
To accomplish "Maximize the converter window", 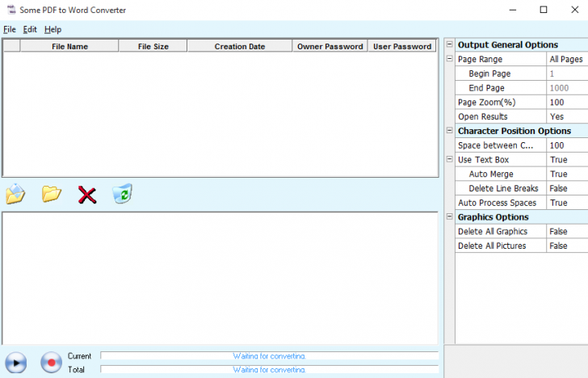I will 544,10.
